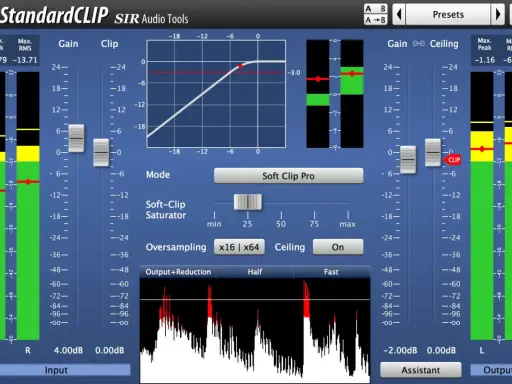Screen dimensions: 512x384
Task: Click the Output label bar
Action: (491, 370)
